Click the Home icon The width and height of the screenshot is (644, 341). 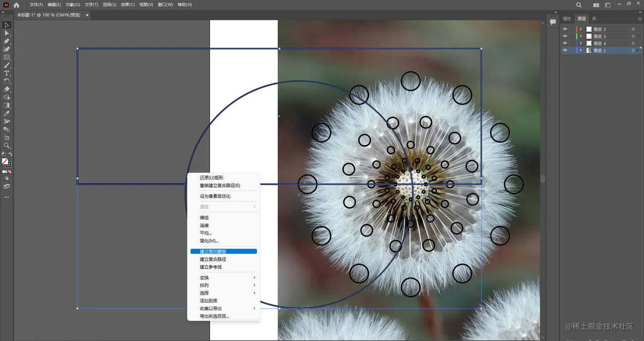click(17, 5)
